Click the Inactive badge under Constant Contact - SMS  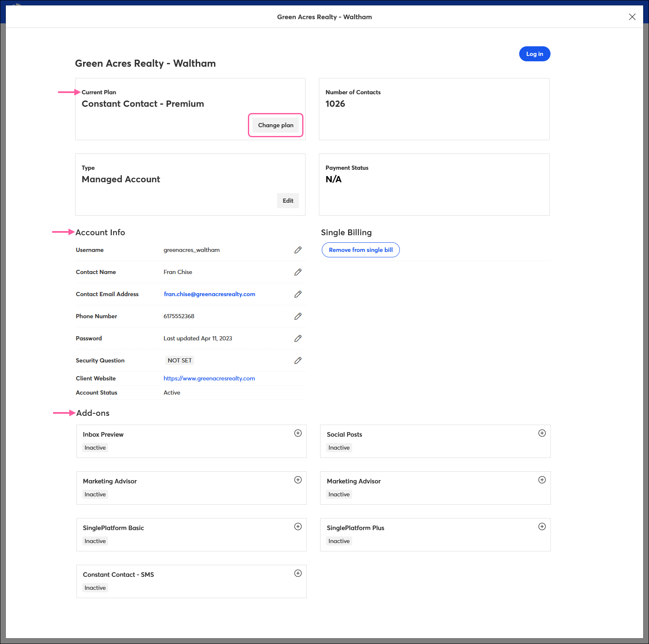click(x=95, y=588)
